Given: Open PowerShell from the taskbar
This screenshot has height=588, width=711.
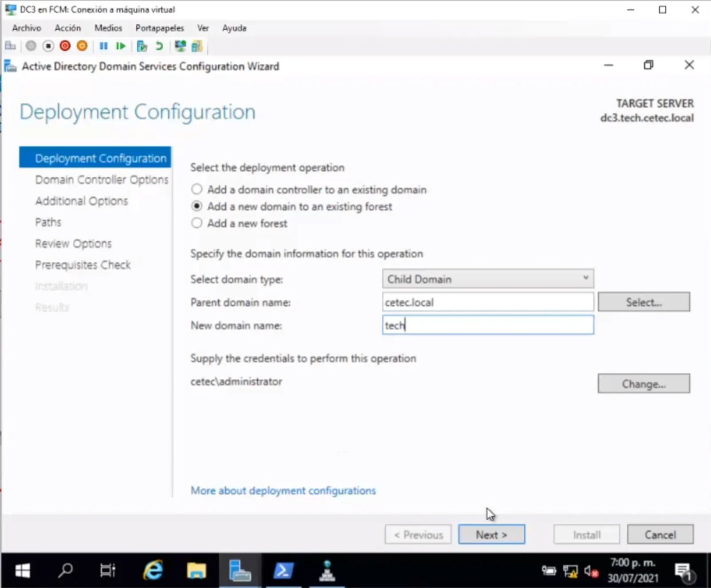Looking at the screenshot, I should click(283, 570).
